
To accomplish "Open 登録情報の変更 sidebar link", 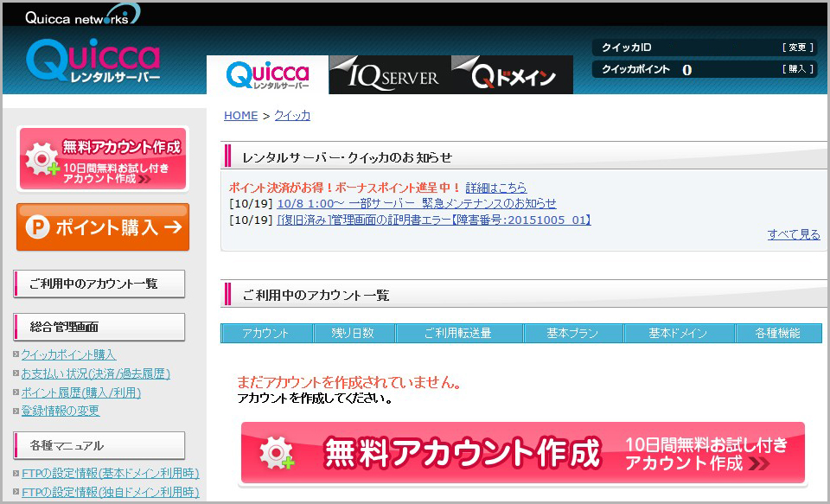I will tap(60, 411).
